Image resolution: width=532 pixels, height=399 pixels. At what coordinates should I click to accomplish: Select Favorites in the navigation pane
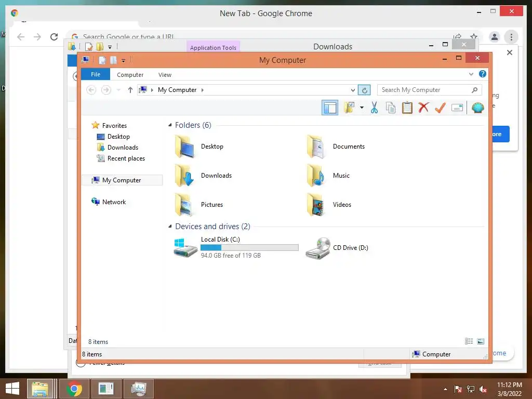point(114,126)
